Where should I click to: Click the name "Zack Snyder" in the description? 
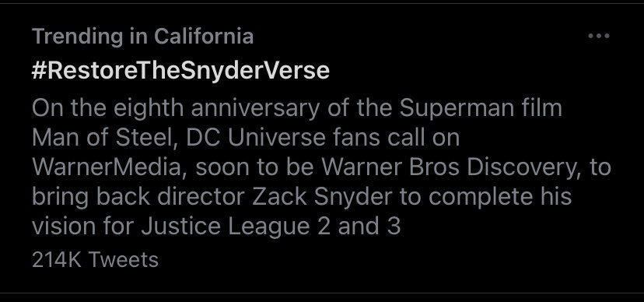[321, 197]
